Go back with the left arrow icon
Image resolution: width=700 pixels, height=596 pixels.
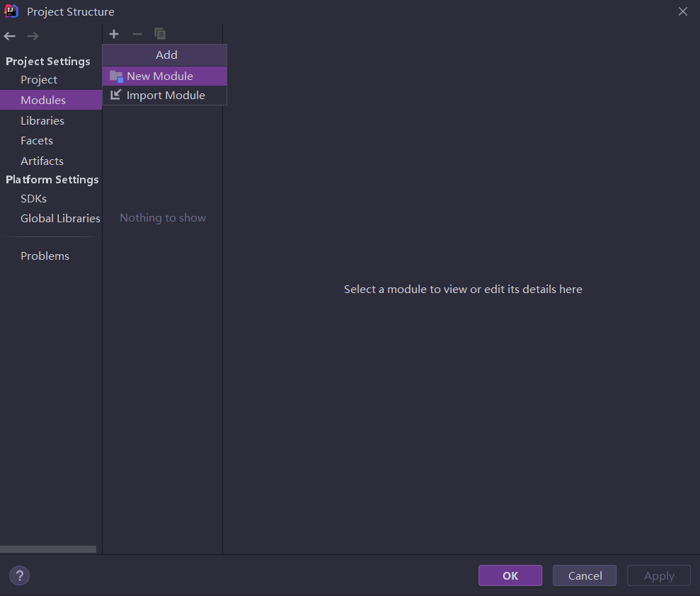tap(10, 36)
